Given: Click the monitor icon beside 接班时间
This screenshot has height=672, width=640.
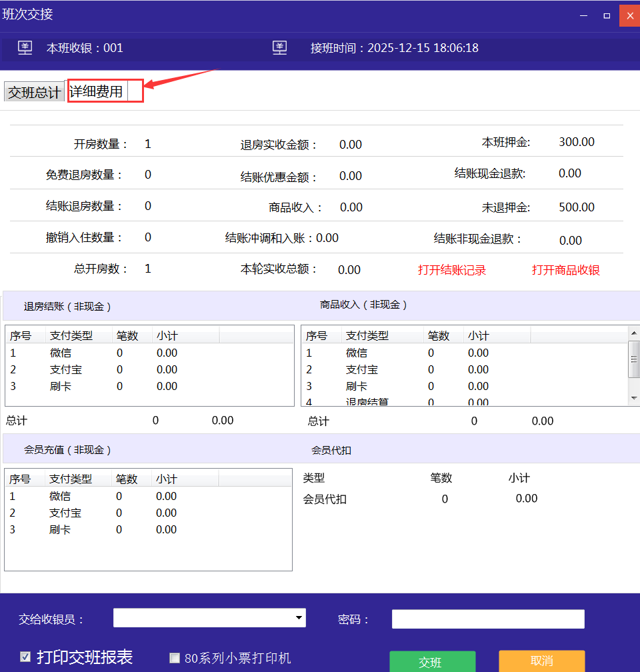Looking at the screenshot, I should [x=280, y=48].
